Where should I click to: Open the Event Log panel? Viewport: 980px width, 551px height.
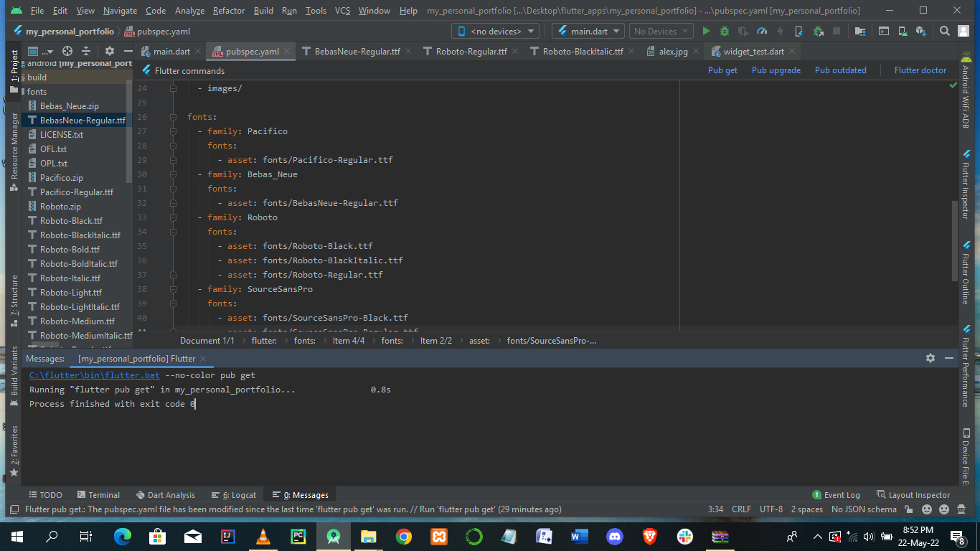pyautogui.click(x=836, y=495)
